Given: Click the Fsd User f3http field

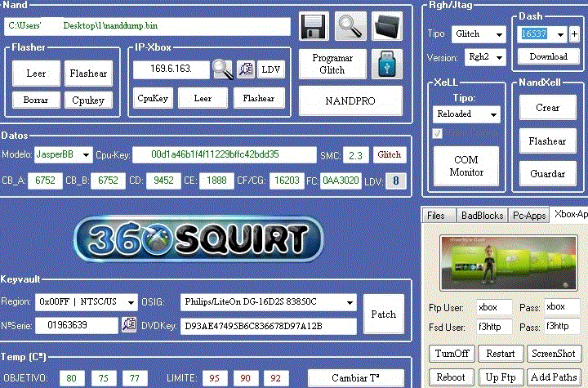Looking at the screenshot, I should pos(494,327).
